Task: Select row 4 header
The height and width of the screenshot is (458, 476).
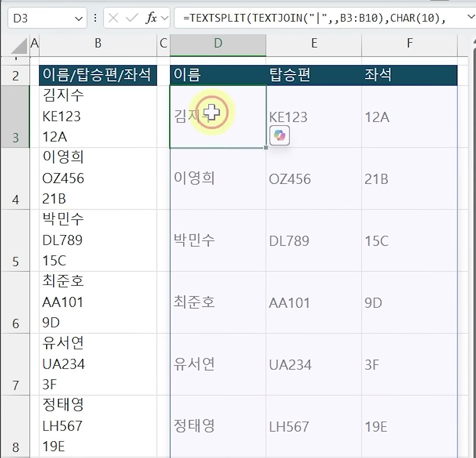Action: click(x=15, y=179)
